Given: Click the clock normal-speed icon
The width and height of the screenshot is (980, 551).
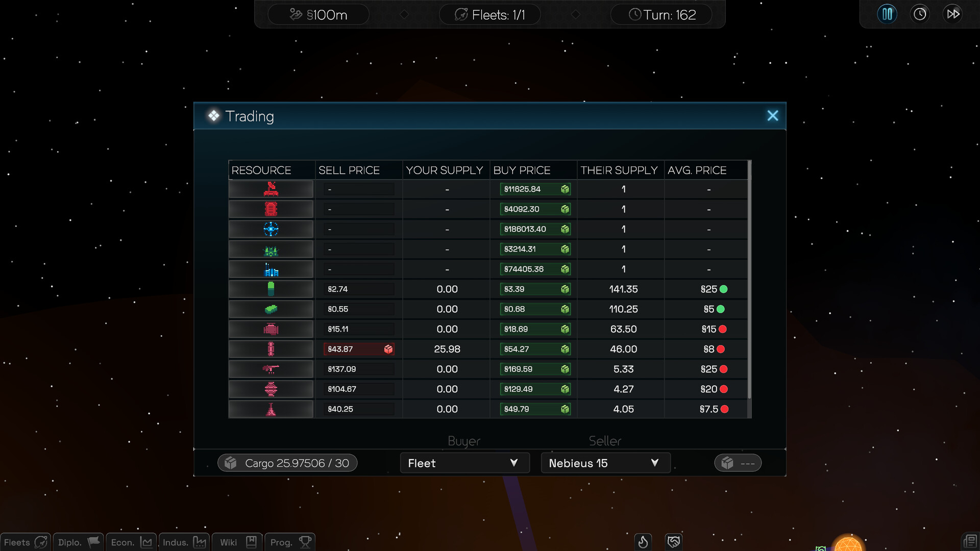Looking at the screenshot, I should coord(920,14).
